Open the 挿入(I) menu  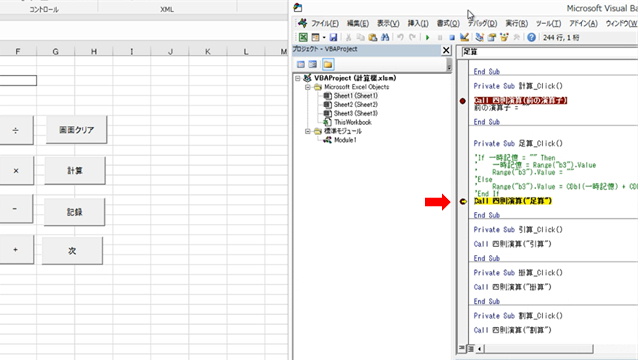[418, 24]
